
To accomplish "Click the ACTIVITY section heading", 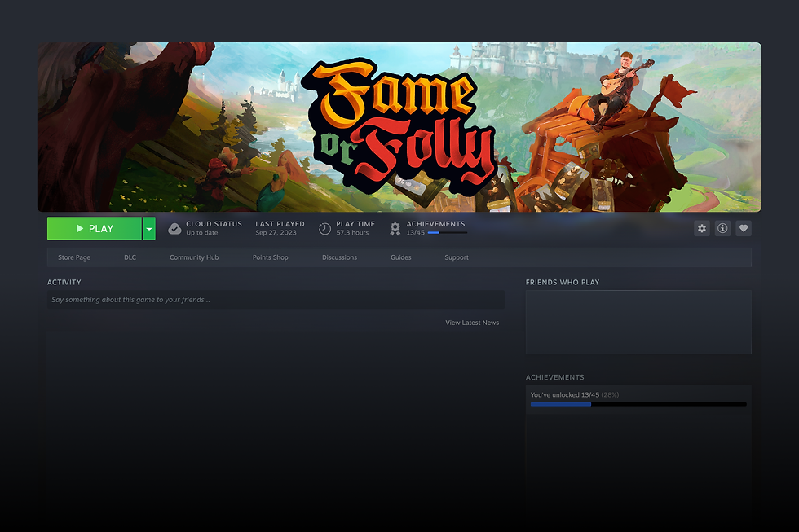I will pyautogui.click(x=64, y=282).
